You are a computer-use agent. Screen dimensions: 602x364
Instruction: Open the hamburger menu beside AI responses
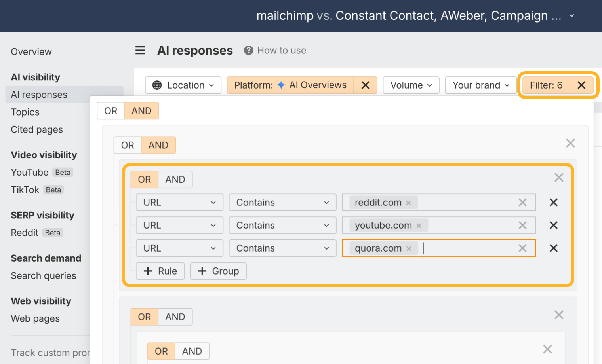pyautogui.click(x=140, y=51)
